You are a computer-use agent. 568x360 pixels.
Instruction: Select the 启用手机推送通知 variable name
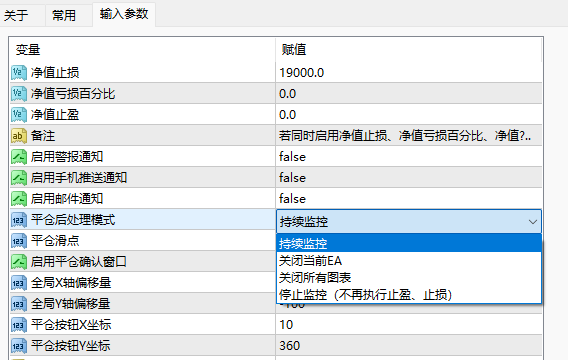point(79,178)
